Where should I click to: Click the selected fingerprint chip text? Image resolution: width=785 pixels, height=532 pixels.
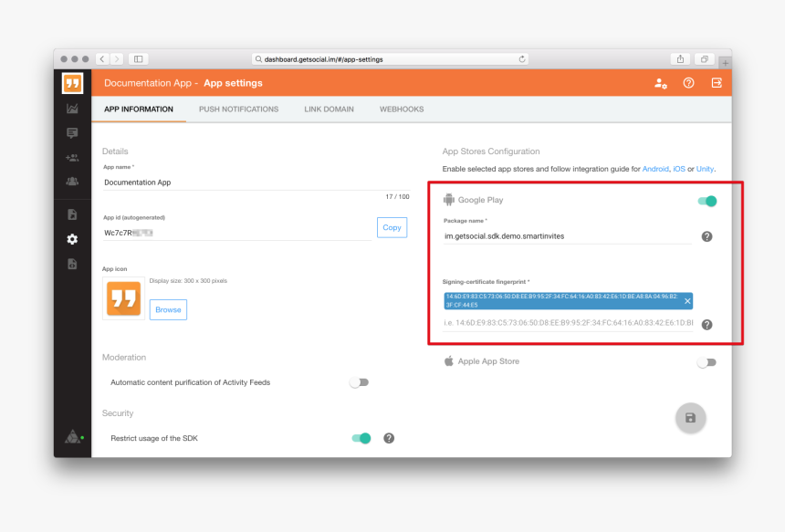click(561, 301)
